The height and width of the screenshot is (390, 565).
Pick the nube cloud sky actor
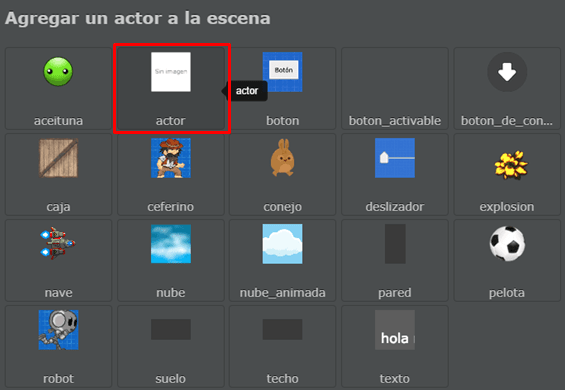171,260
